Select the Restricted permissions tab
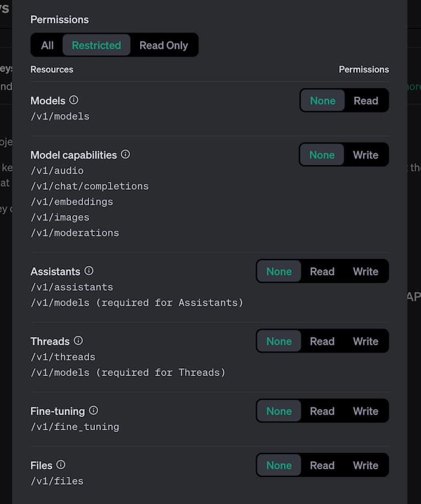Image resolution: width=421 pixels, height=504 pixels. tap(96, 45)
